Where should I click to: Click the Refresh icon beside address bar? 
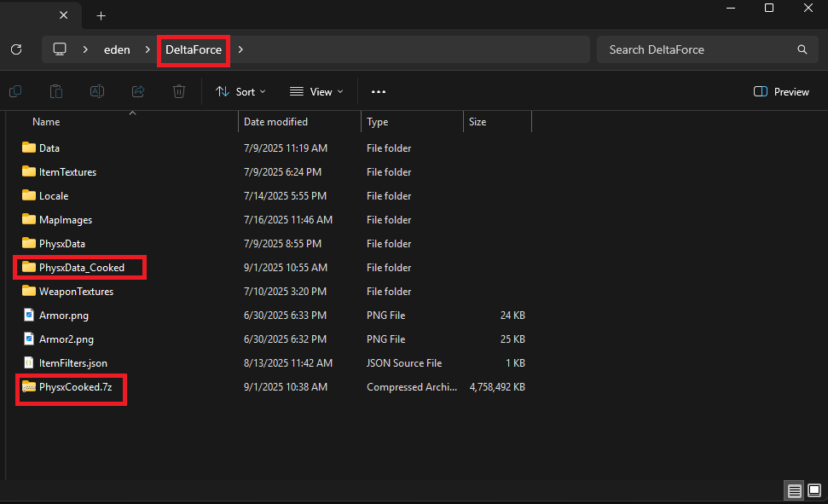click(x=16, y=49)
